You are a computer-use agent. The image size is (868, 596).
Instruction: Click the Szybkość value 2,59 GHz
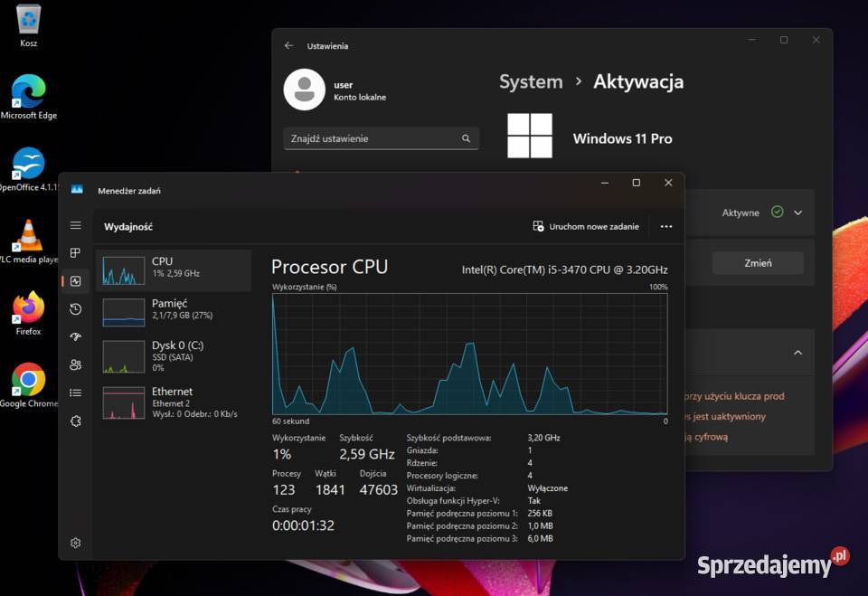[x=367, y=454]
